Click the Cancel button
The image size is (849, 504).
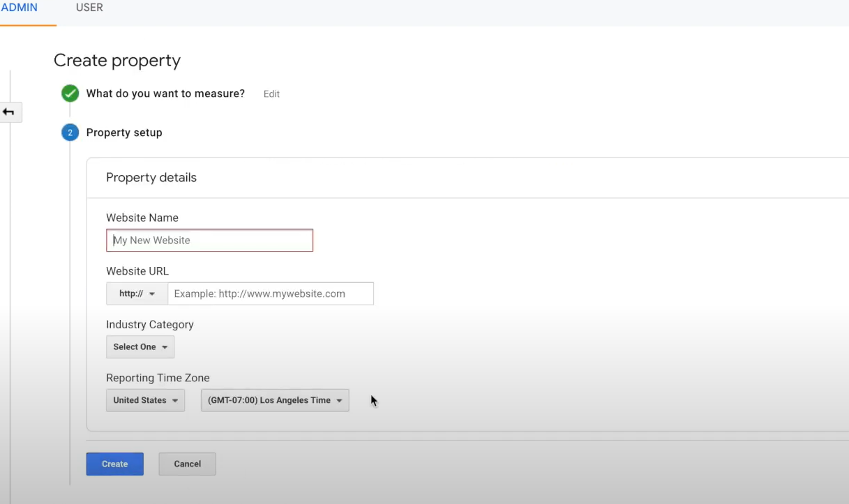187,464
